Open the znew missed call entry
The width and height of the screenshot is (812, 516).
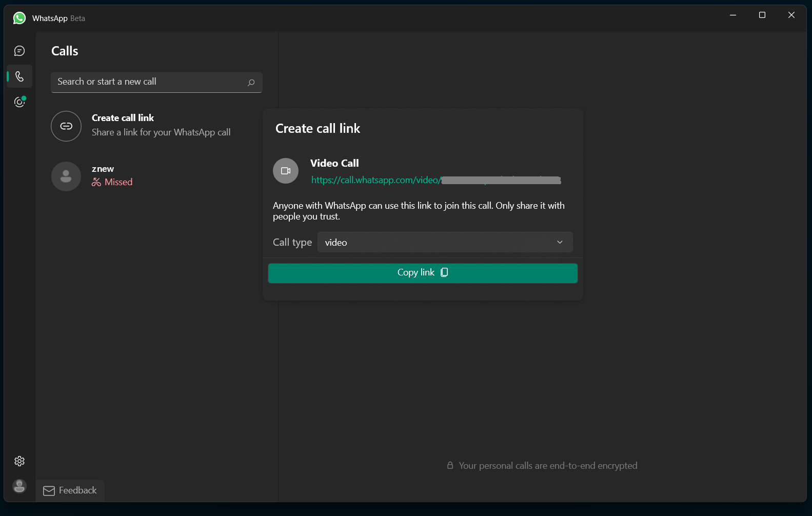pos(156,176)
